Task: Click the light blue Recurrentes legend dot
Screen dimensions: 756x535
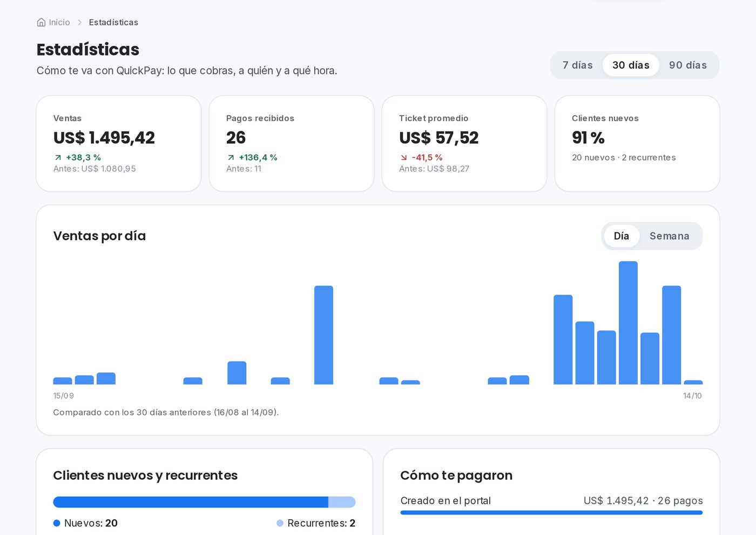Action: [x=280, y=523]
